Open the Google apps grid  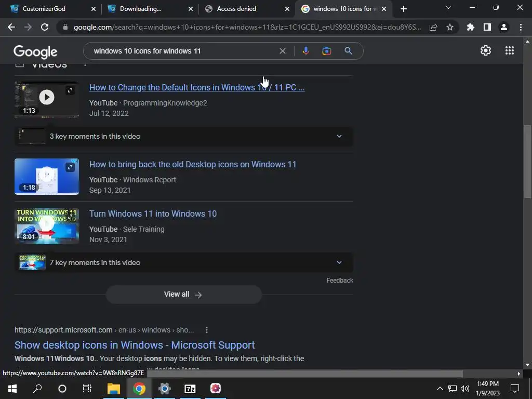coord(509,50)
